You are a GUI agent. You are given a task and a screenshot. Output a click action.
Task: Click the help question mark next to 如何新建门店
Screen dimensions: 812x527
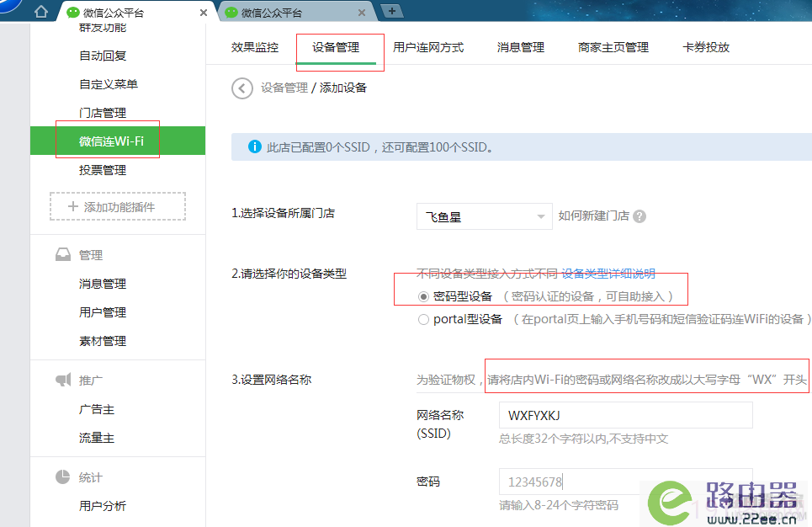tap(640, 216)
